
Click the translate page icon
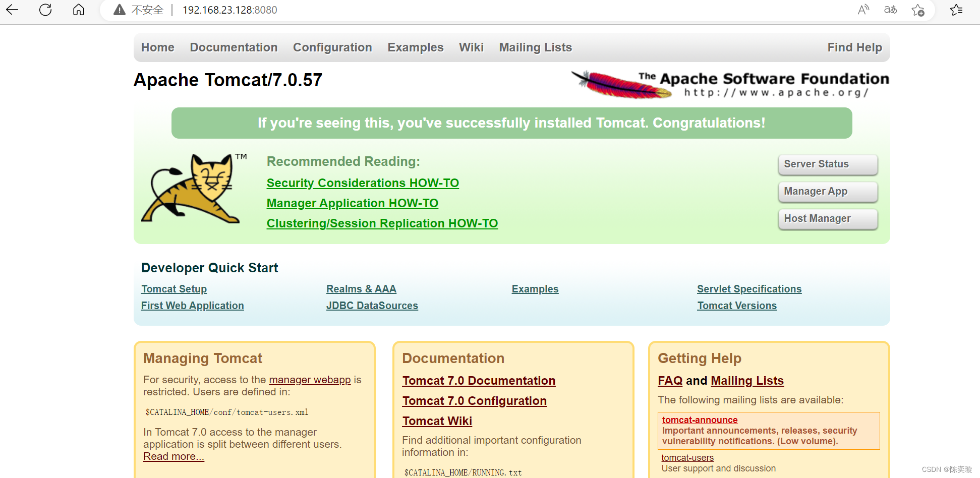point(891,10)
